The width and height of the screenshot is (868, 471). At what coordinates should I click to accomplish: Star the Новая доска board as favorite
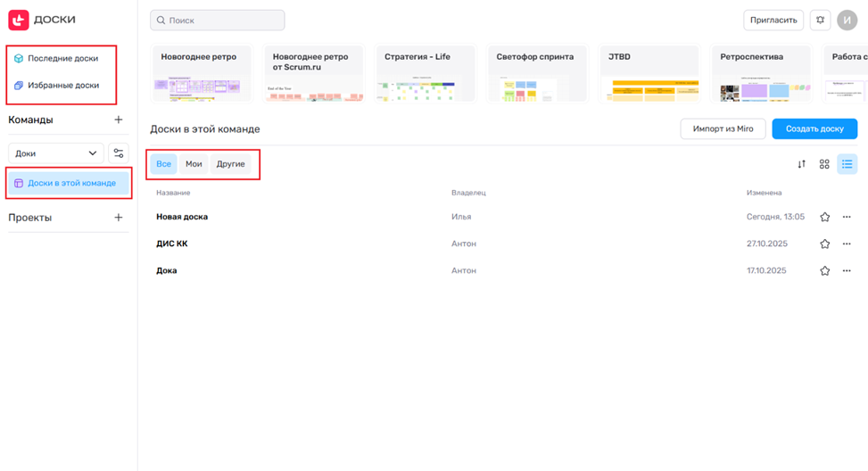coord(824,217)
